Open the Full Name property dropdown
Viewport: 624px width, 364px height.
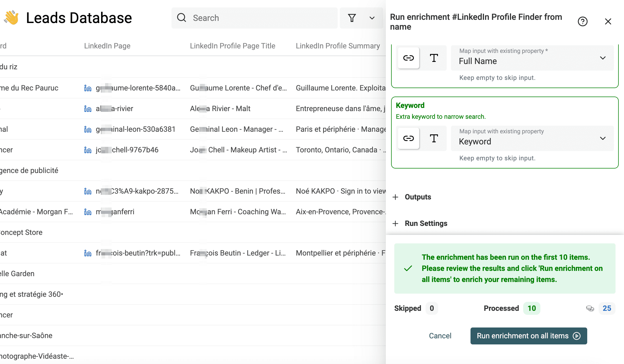pos(532,58)
